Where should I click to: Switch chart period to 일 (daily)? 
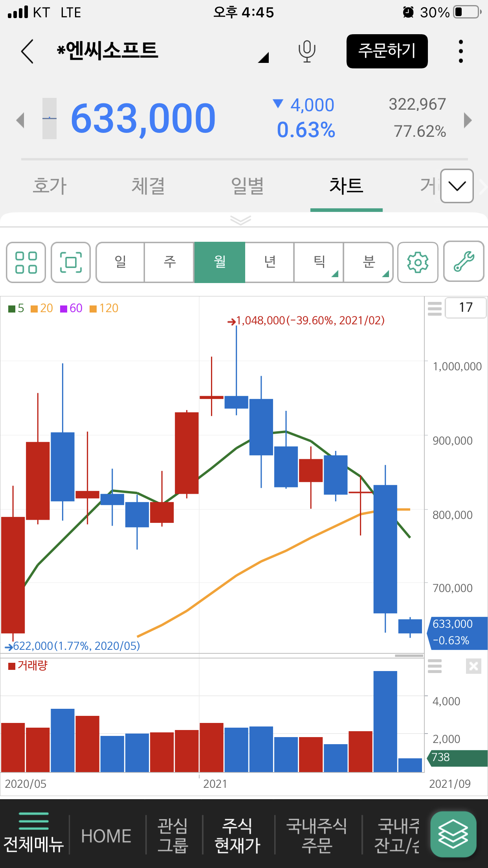[x=120, y=262]
